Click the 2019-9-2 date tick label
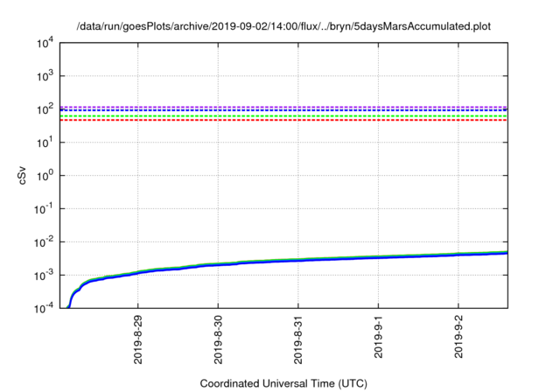The image size is (560, 392). coord(458,337)
